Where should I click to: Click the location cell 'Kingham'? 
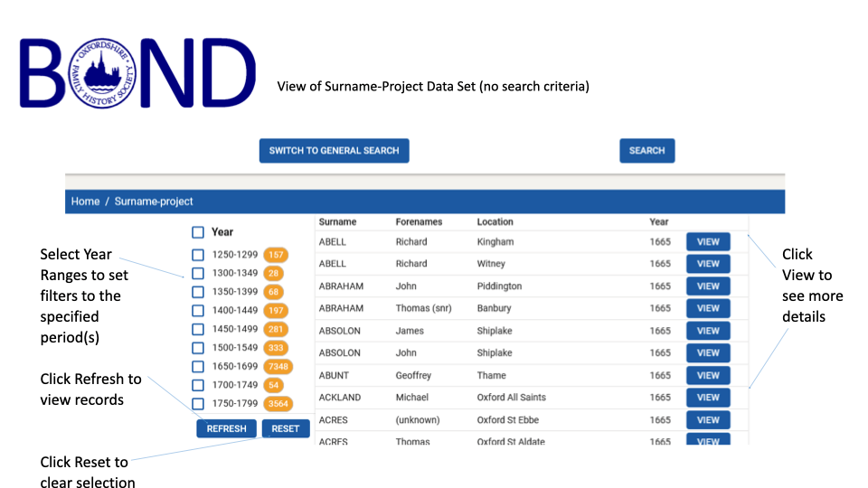pos(495,242)
